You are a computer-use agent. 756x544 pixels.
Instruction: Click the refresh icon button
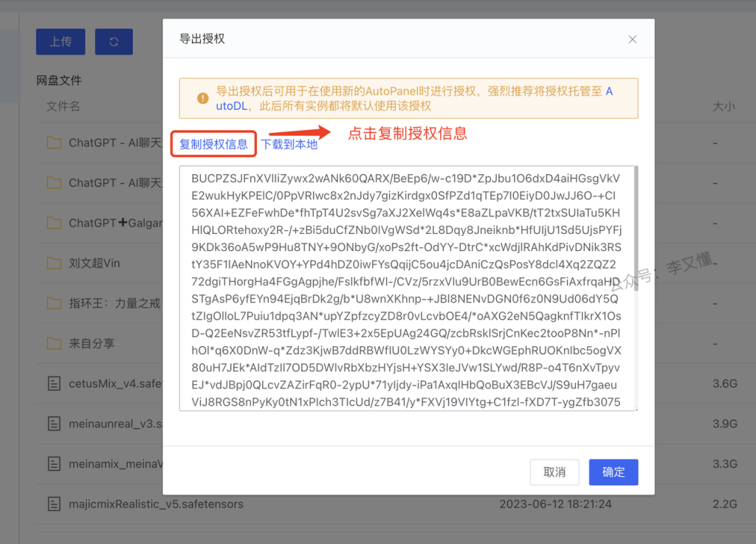(x=114, y=42)
